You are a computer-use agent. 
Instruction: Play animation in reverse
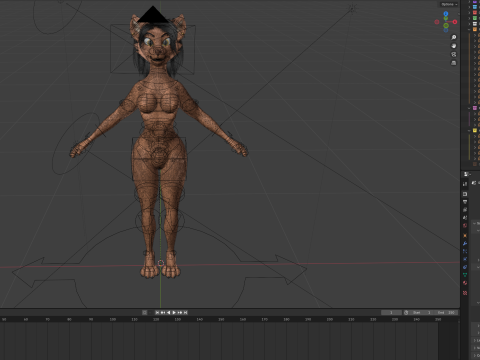(168, 312)
